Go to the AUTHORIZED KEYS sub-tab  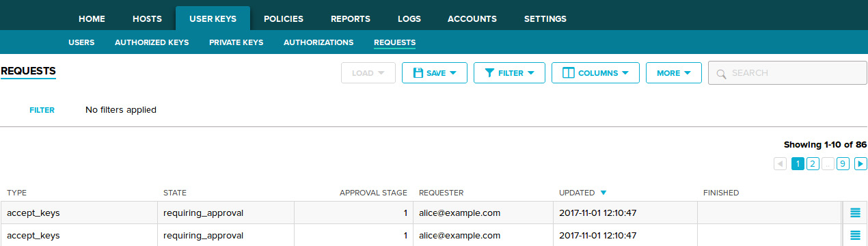coord(152,42)
